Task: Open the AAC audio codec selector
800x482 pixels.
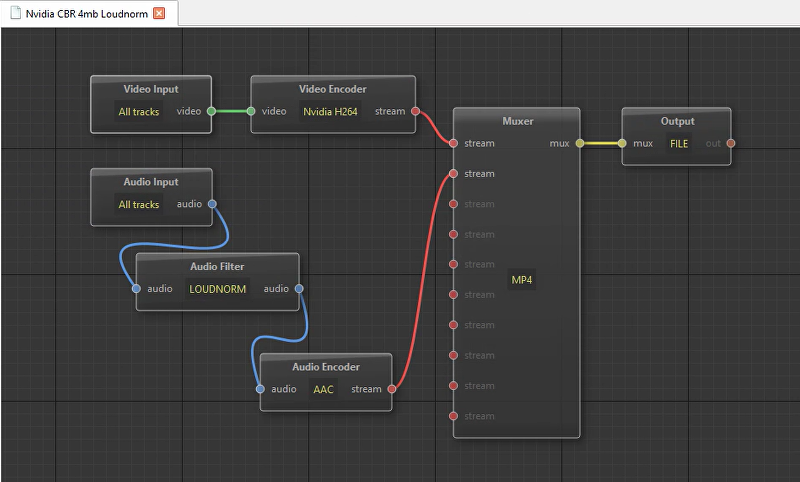Action: click(x=323, y=389)
